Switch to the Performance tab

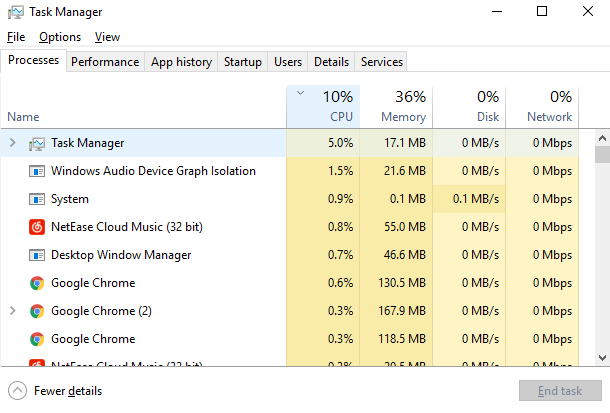click(x=105, y=62)
